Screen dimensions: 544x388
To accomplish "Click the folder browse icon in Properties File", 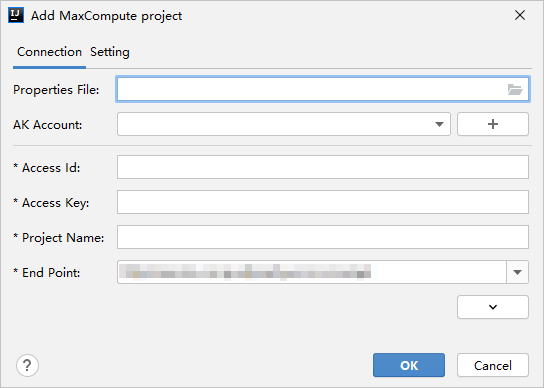I will coord(515,90).
